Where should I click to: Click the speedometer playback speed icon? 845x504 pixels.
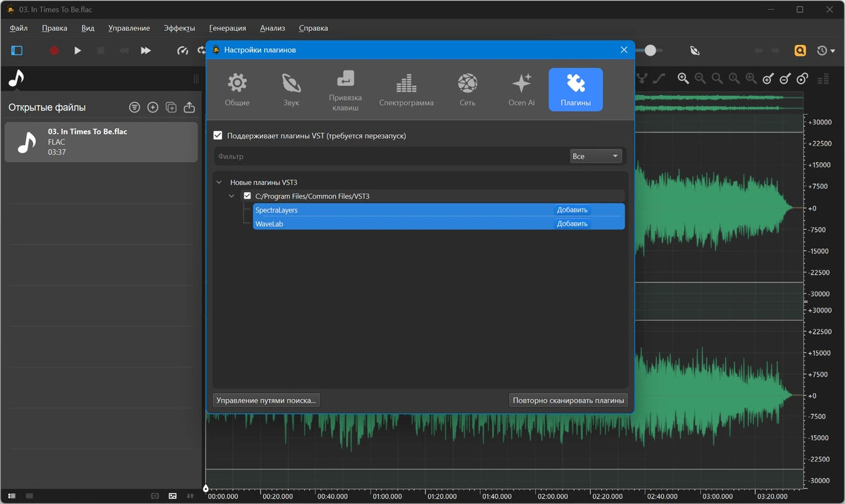click(x=183, y=51)
